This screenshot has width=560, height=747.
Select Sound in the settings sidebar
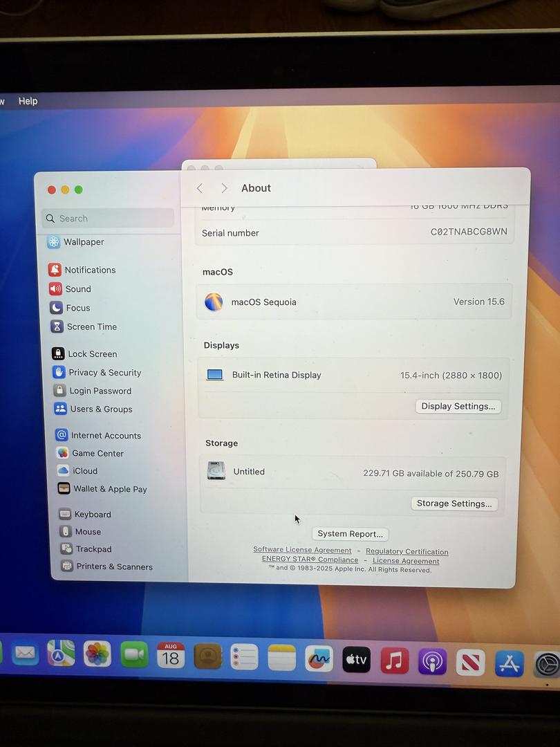click(x=70, y=288)
